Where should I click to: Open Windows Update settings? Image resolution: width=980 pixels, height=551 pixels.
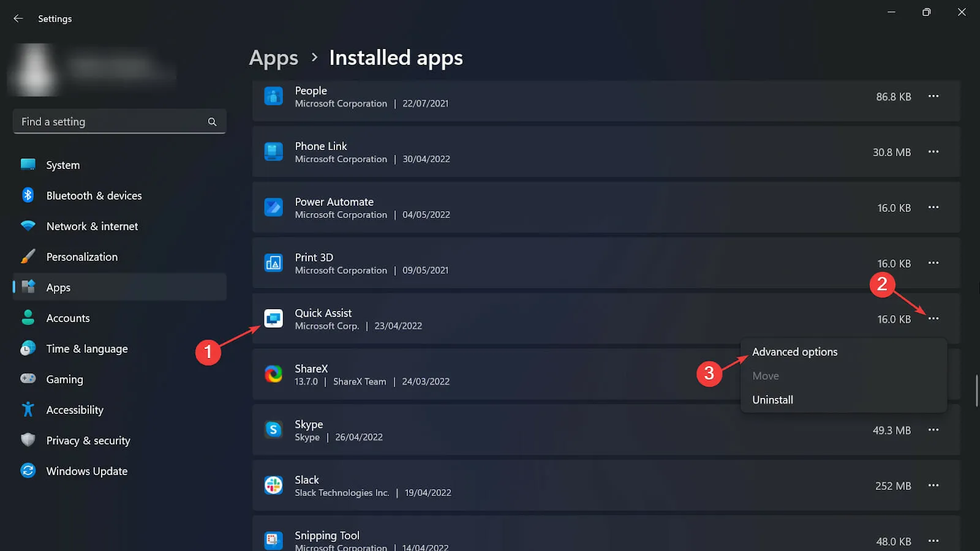click(x=86, y=471)
